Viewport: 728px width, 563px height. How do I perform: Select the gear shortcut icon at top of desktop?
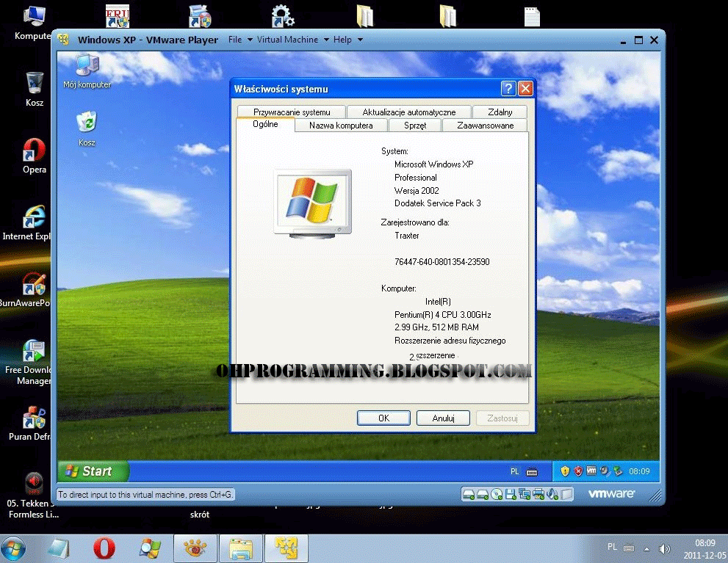[x=283, y=16]
